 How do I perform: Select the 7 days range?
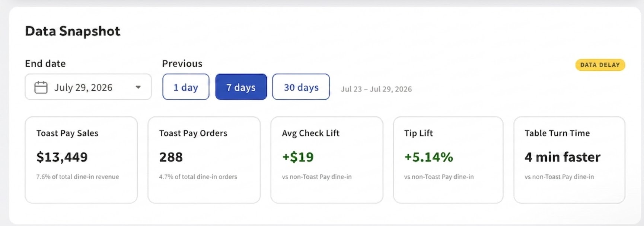241,87
